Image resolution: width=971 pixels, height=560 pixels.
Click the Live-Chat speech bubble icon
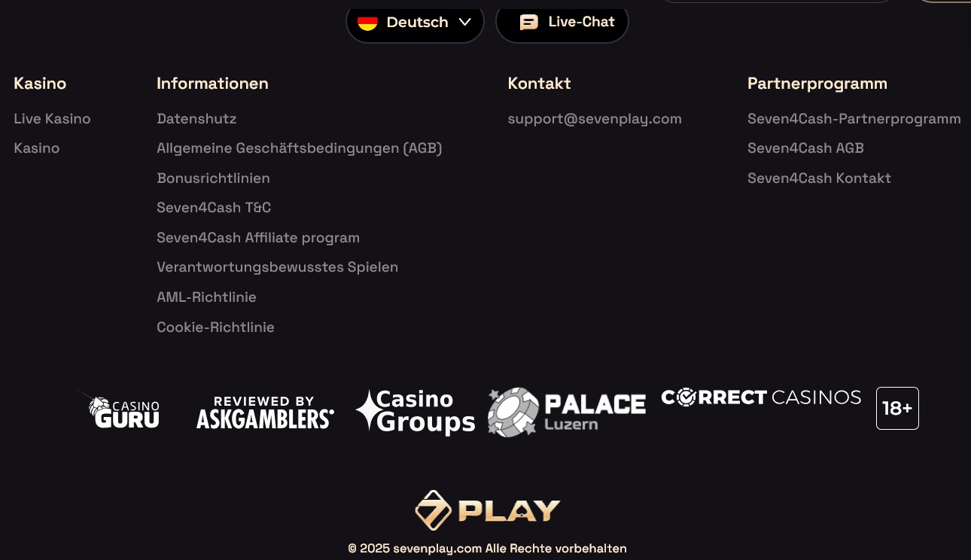tap(529, 22)
